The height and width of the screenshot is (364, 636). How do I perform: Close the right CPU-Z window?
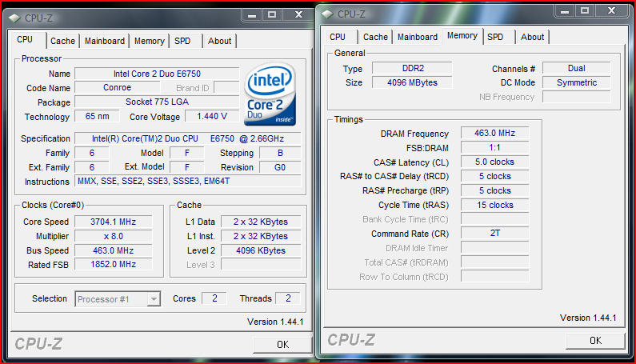pyautogui.click(x=612, y=11)
